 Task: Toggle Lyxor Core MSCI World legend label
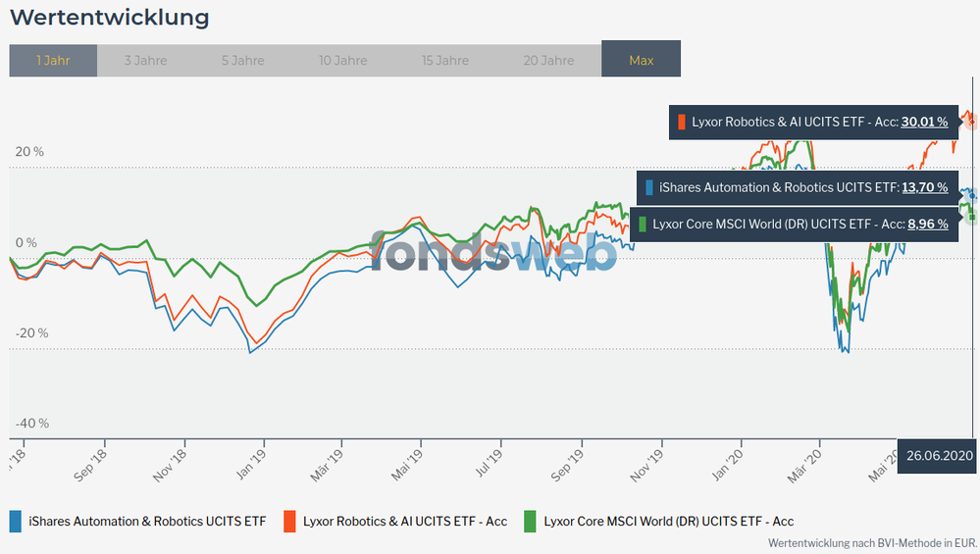coord(668,521)
